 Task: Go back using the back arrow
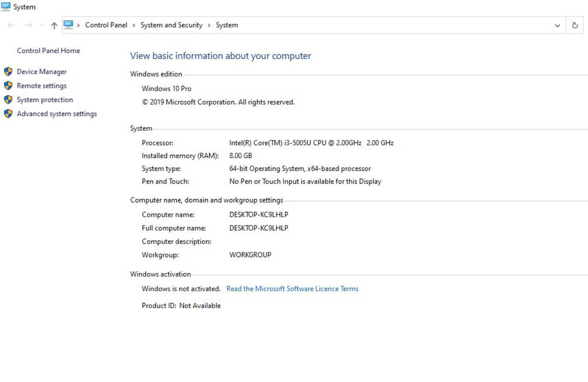tap(11, 25)
